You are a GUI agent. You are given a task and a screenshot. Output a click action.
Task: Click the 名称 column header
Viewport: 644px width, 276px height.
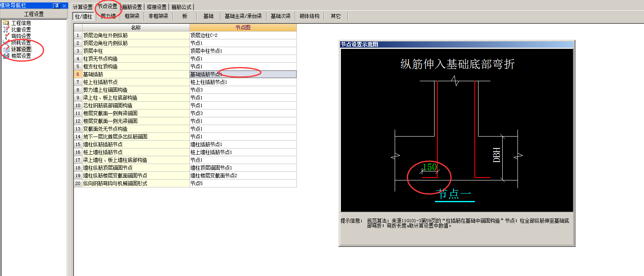(x=136, y=27)
